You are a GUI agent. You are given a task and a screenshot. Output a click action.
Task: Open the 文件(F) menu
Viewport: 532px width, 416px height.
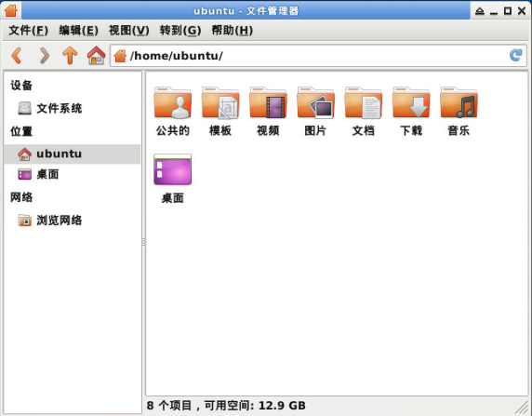28,31
